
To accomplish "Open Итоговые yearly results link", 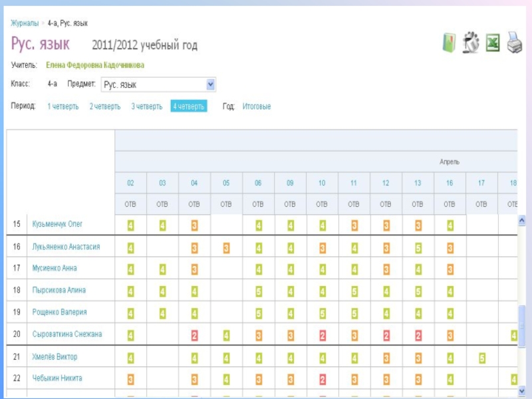I will tap(257, 106).
